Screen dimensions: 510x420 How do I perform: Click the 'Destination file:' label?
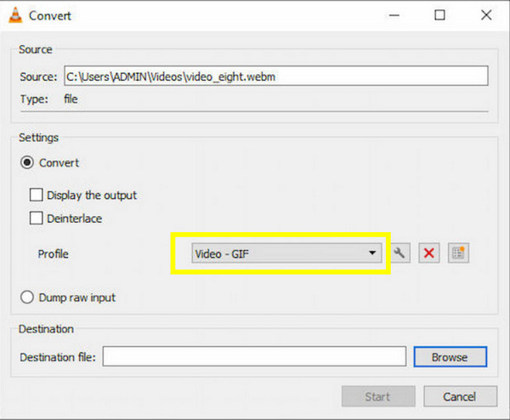point(58,357)
